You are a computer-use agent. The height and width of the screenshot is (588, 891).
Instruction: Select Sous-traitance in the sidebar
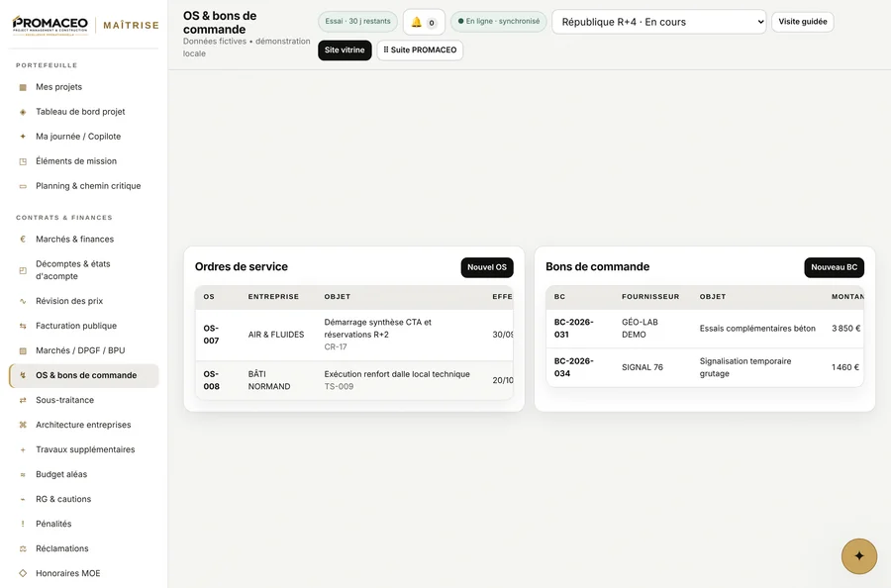click(83, 400)
